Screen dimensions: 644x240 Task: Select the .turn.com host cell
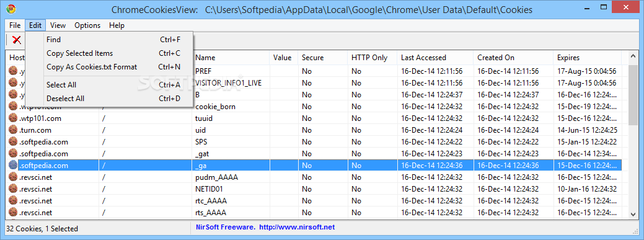(x=35, y=130)
